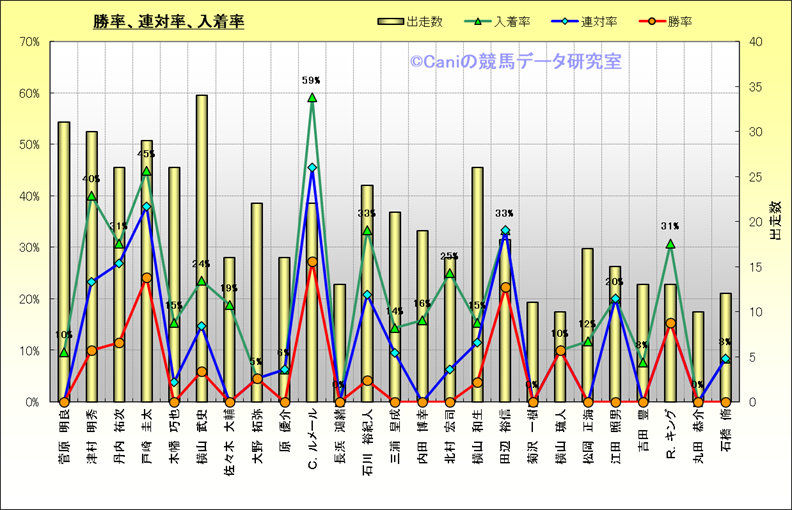
Task: Click the blue diamond marker for 津村 明秀
Action: coord(92,282)
